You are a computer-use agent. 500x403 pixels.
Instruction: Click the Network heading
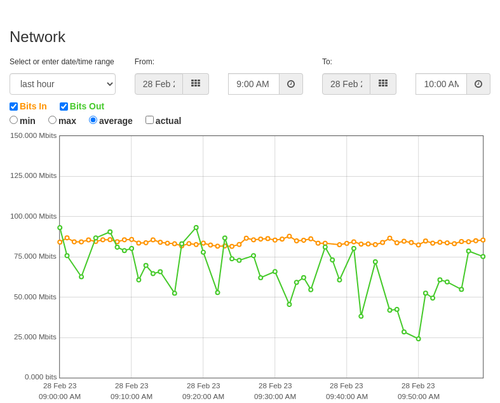click(x=37, y=37)
